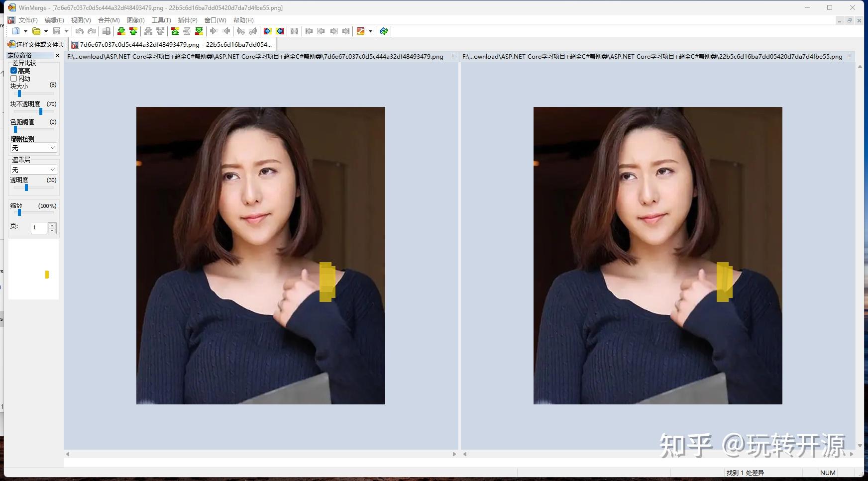Click the right pane header menu icon
This screenshot has width=868, height=481.
click(x=849, y=56)
